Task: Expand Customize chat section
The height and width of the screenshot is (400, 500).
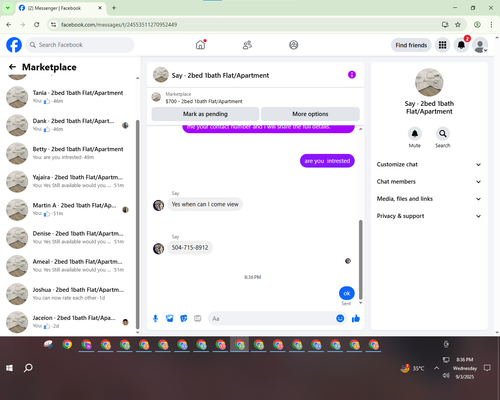Action: [429, 164]
